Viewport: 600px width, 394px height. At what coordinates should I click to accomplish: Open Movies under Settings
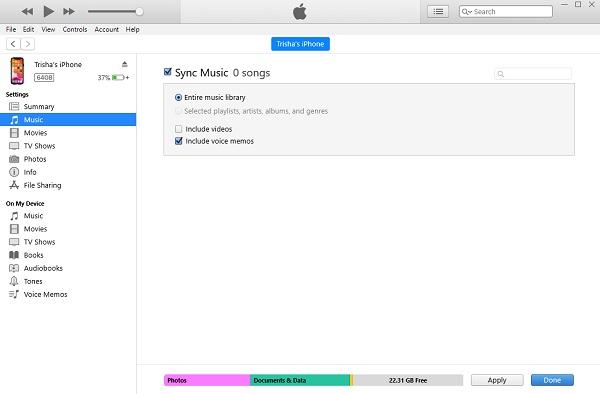click(68, 133)
